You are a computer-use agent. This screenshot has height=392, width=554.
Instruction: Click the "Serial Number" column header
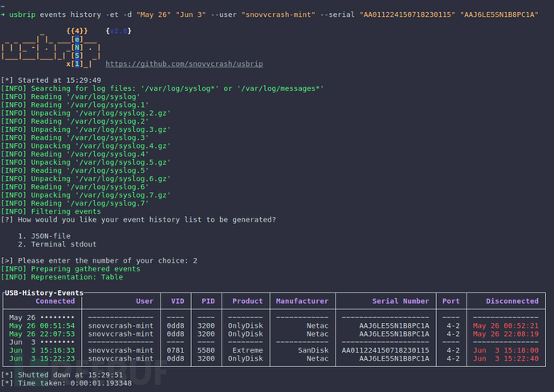point(401,301)
